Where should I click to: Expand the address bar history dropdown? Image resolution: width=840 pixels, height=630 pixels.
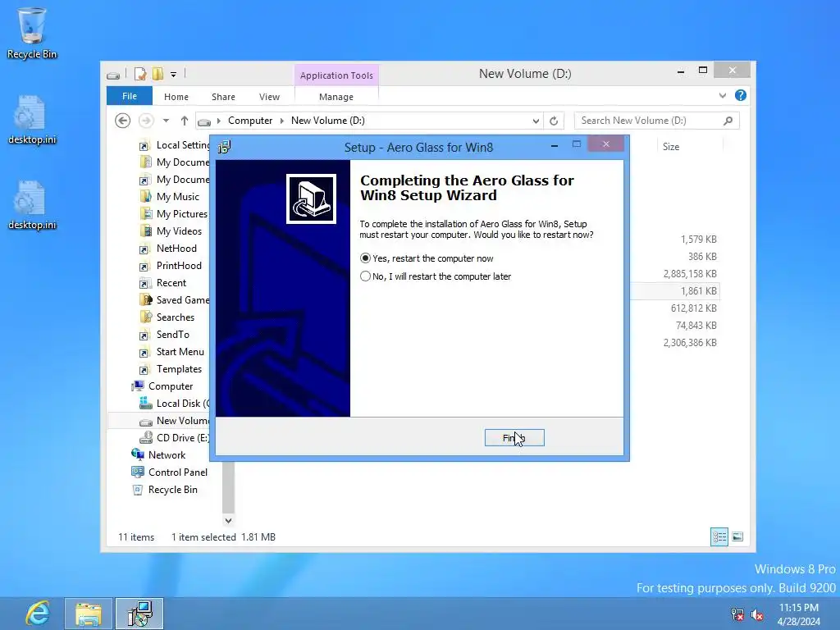536,121
